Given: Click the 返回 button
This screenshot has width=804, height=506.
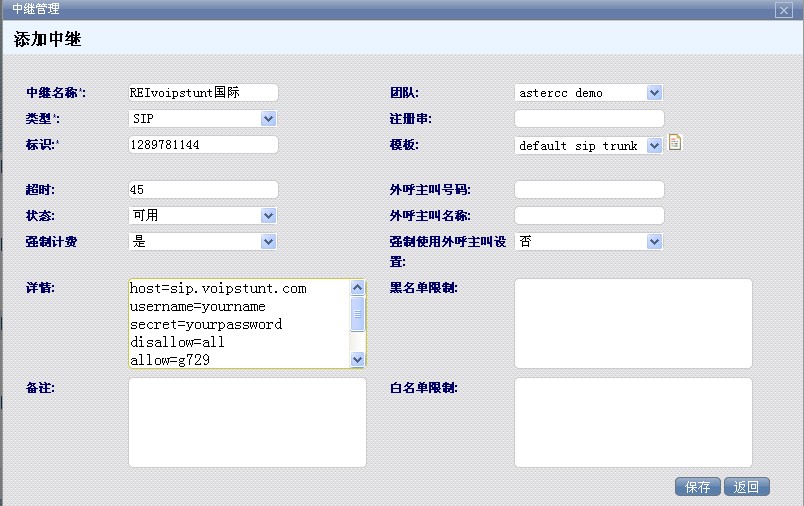Looking at the screenshot, I should click(x=746, y=487).
